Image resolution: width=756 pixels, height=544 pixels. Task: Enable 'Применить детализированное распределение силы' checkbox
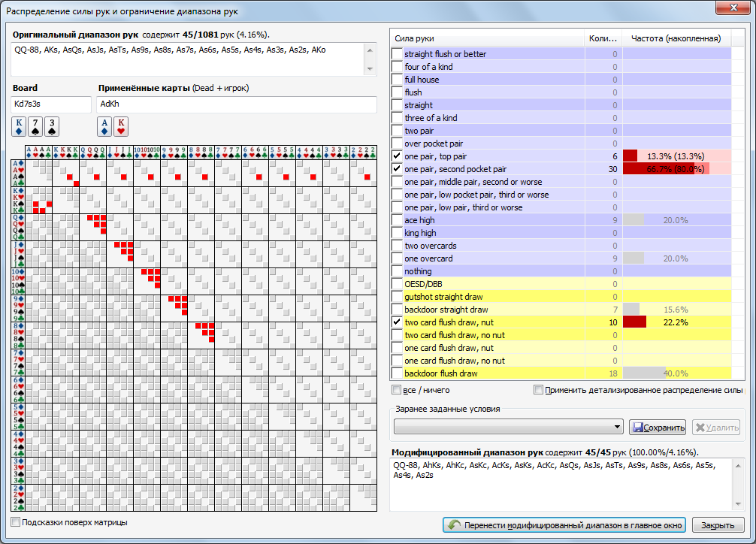[538, 390]
